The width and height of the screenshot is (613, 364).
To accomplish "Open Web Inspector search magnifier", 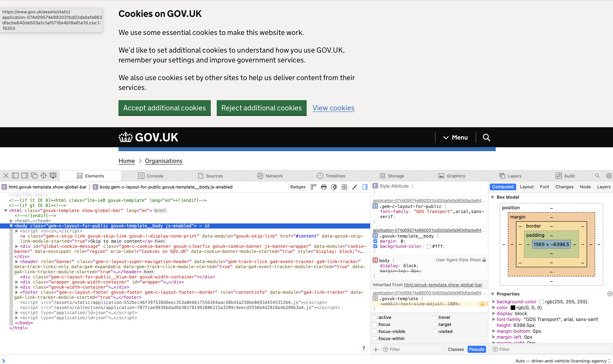I will 597,176.
